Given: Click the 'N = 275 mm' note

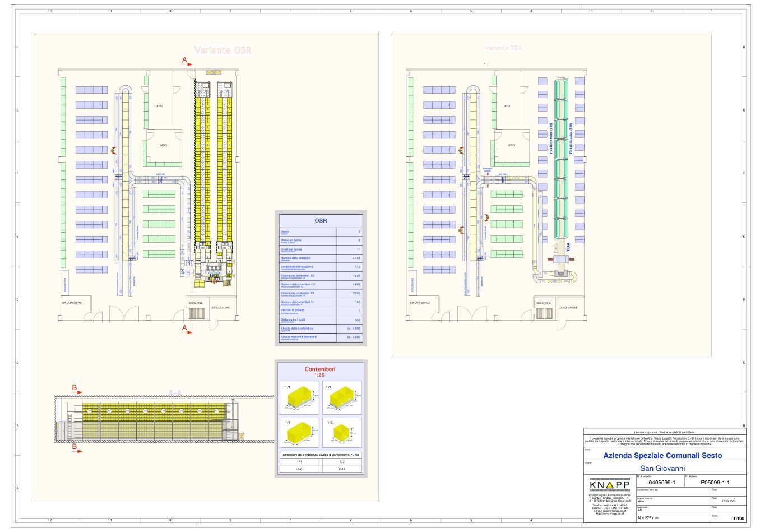Looking at the screenshot, I should [649, 517].
